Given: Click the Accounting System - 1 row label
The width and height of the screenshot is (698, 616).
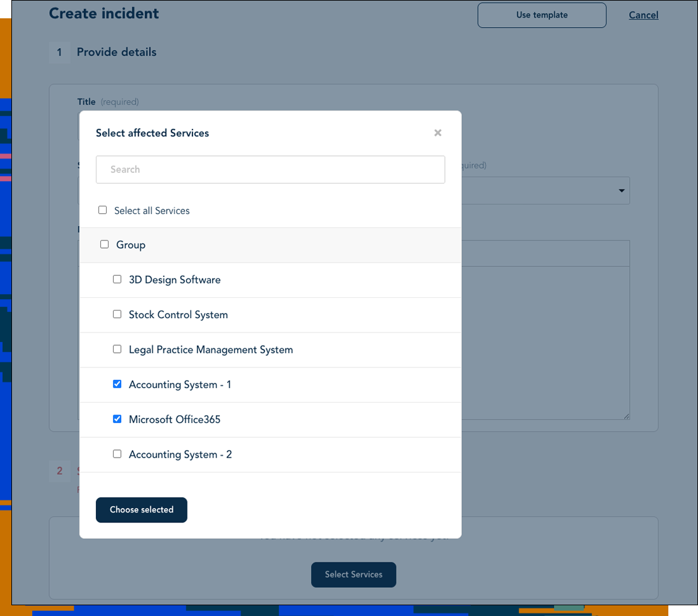Looking at the screenshot, I should pyautogui.click(x=179, y=384).
